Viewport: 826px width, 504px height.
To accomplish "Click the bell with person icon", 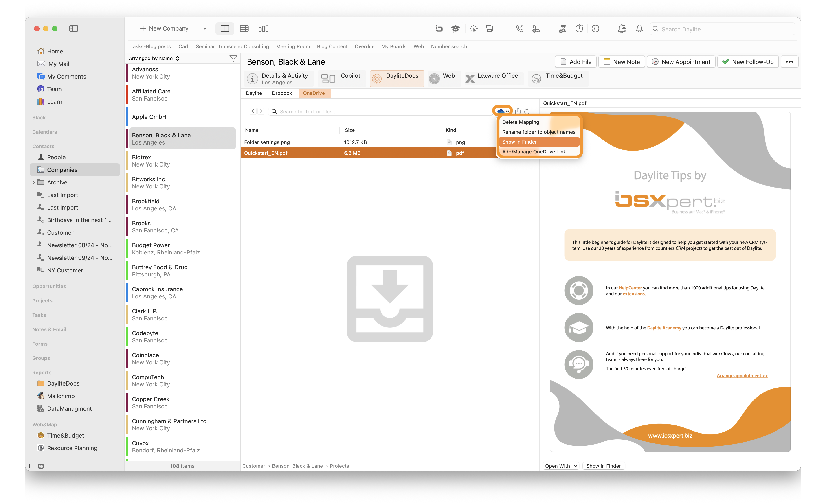I will [622, 28].
